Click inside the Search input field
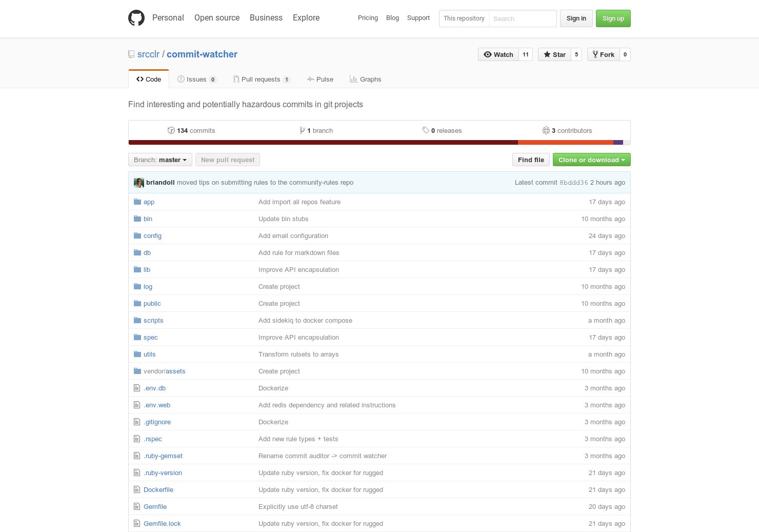The width and height of the screenshot is (759, 532). 522,18
